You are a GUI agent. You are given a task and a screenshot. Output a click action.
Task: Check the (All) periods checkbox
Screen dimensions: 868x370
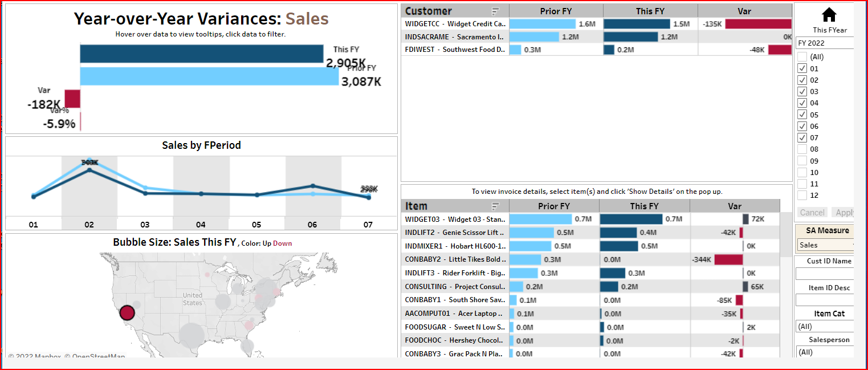coord(802,57)
